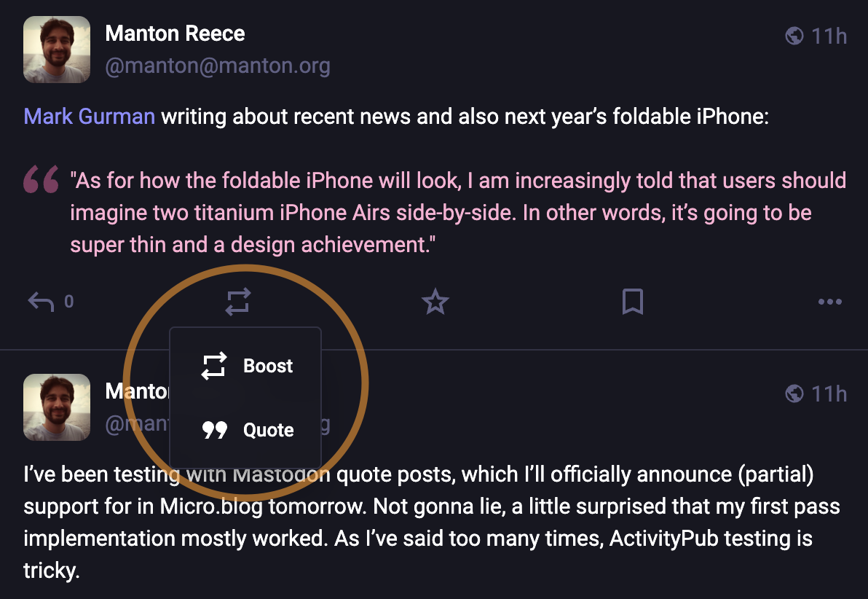The width and height of the screenshot is (868, 599).
Task: Click the @manton@manton.org handle in first post
Action: [x=217, y=66]
